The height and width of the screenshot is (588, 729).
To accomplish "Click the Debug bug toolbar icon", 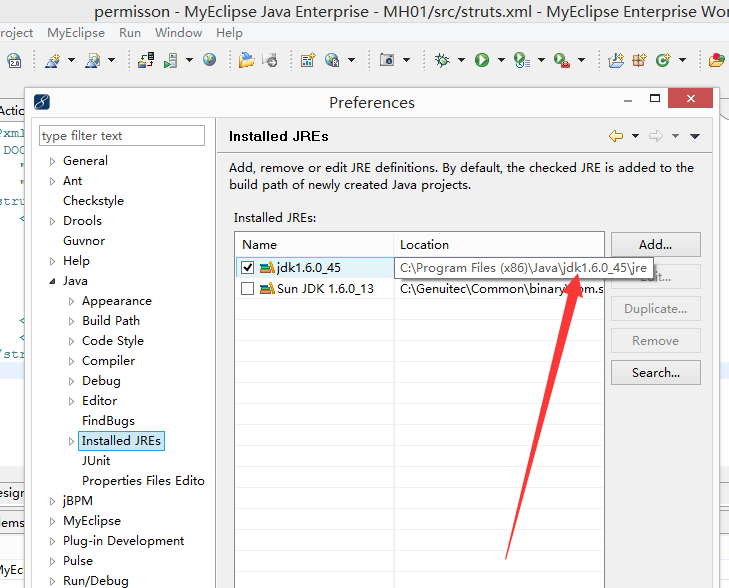I will point(442,61).
